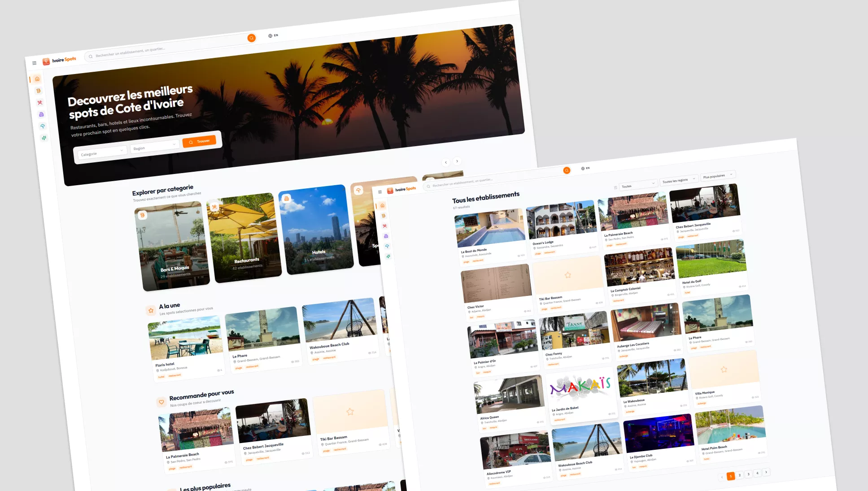Screen dimensions: 868x491
Task: Open the bars icon in the home page sidebar
Action: point(39,91)
